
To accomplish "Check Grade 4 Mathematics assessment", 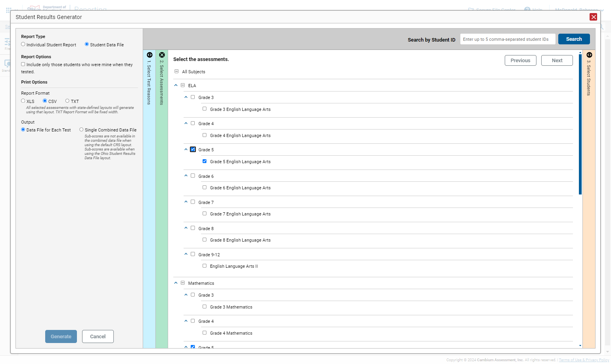I will click(205, 333).
